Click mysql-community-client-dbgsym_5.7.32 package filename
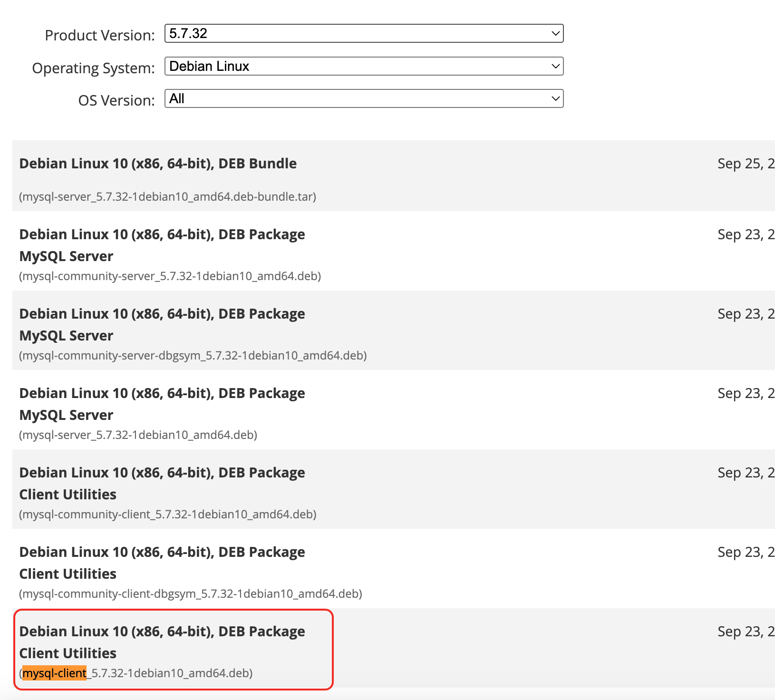 click(x=190, y=593)
